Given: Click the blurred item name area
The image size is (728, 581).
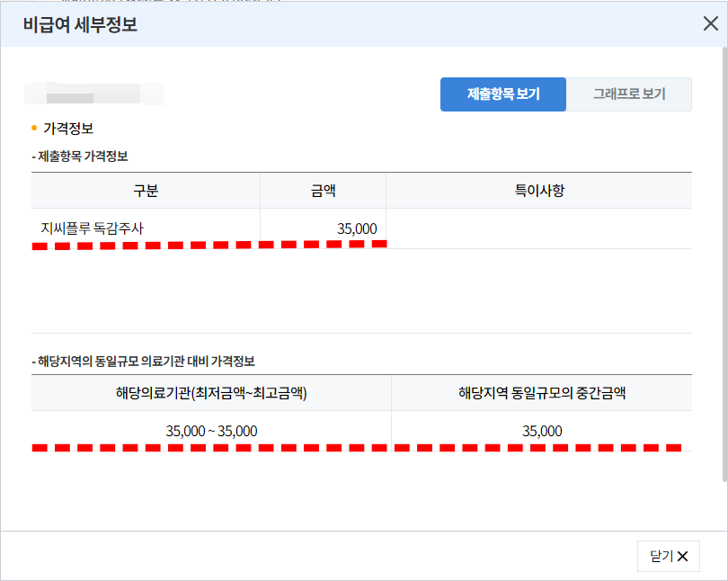Looking at the screenshot, I should tap(90, 94).
